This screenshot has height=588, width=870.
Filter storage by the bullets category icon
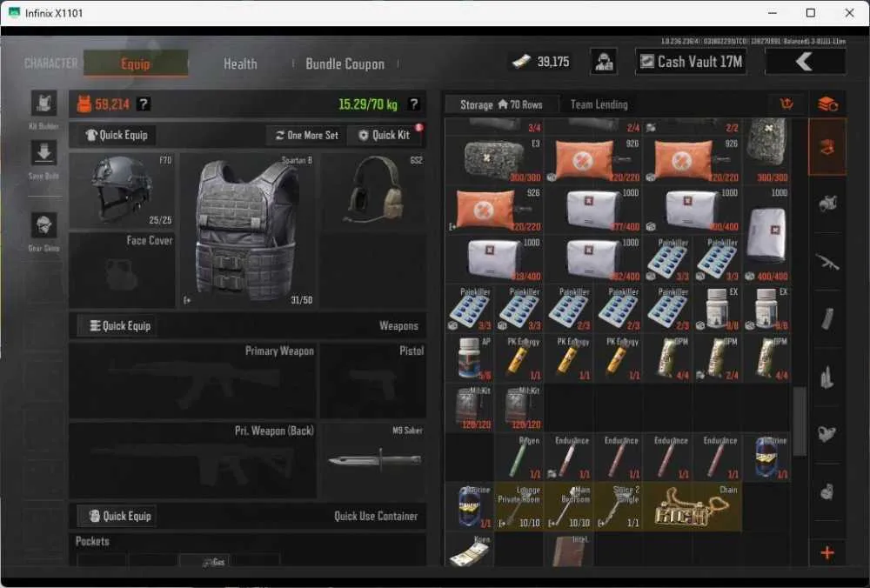(x=827, y=377)
